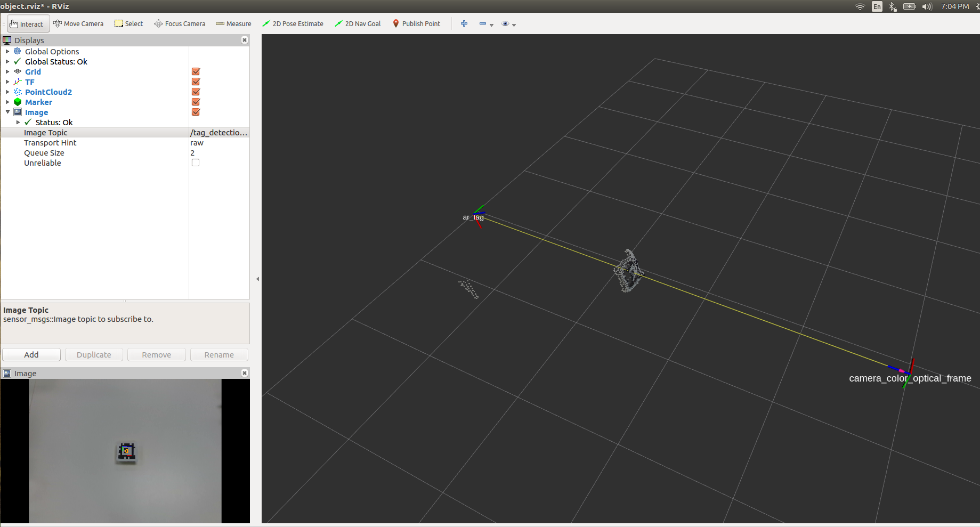Expand Global Options settings

point(7,51)
